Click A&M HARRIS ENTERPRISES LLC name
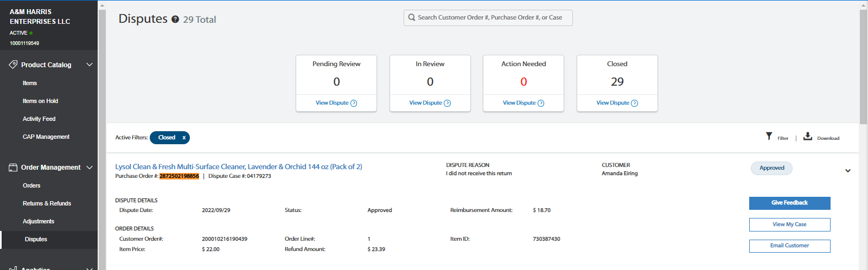This screenshot has height=270, width=868. tap(40, 16)
